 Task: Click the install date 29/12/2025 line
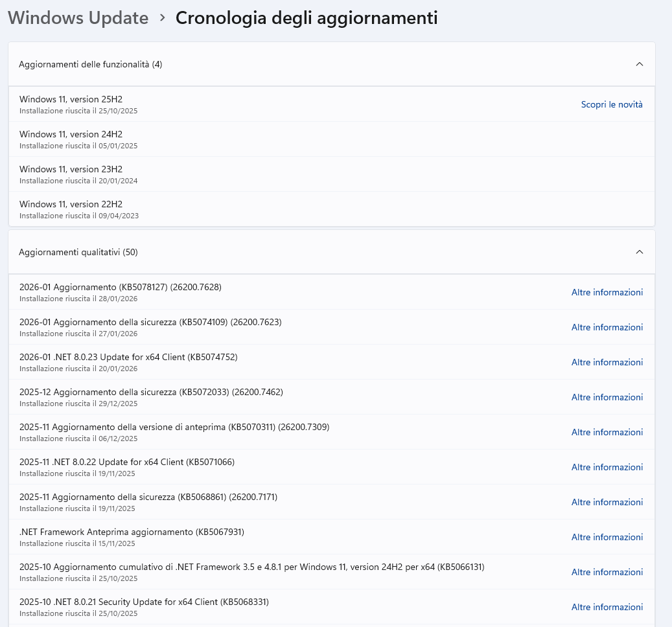click(x=78, y=404)
